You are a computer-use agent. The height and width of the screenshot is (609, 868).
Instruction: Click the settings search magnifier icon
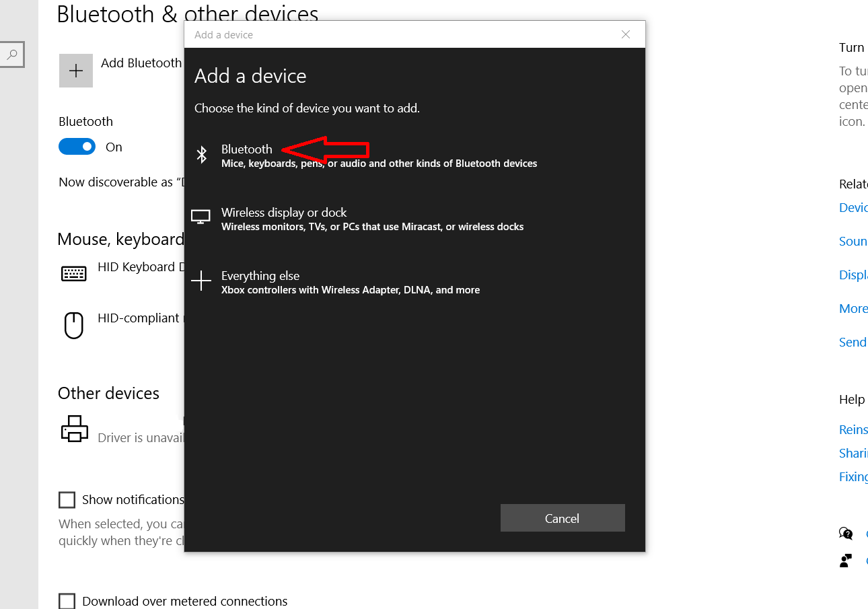(12, 55)
